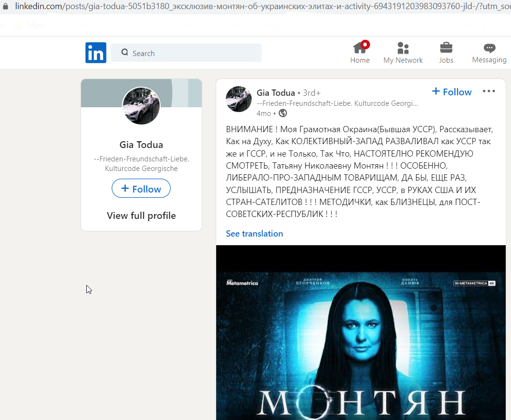Open Gia Todua avatar in post header
This screenshot has height=420, width=511.
pyautogui.click(x=239, y=99)
